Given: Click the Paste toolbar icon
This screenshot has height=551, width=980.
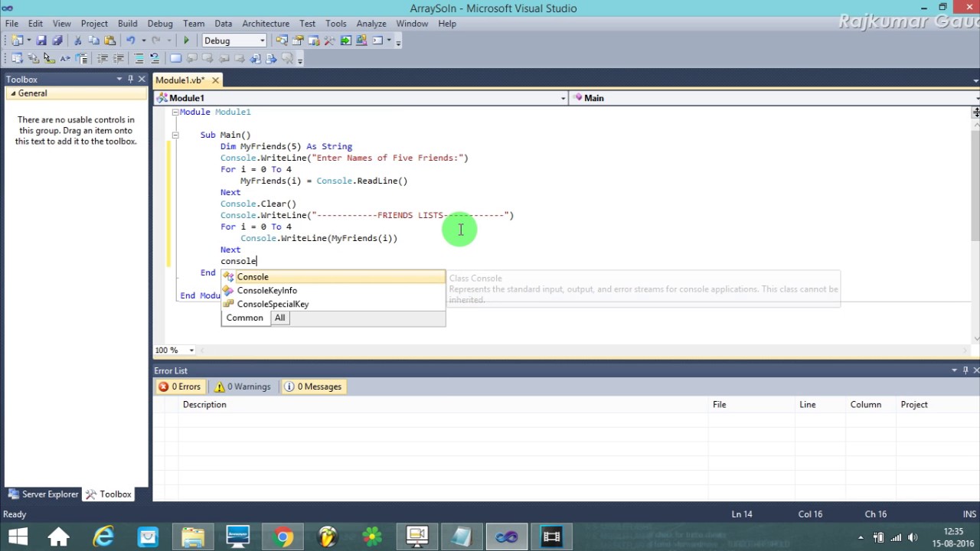Looking at the screenshot, I should pos(109,41).
